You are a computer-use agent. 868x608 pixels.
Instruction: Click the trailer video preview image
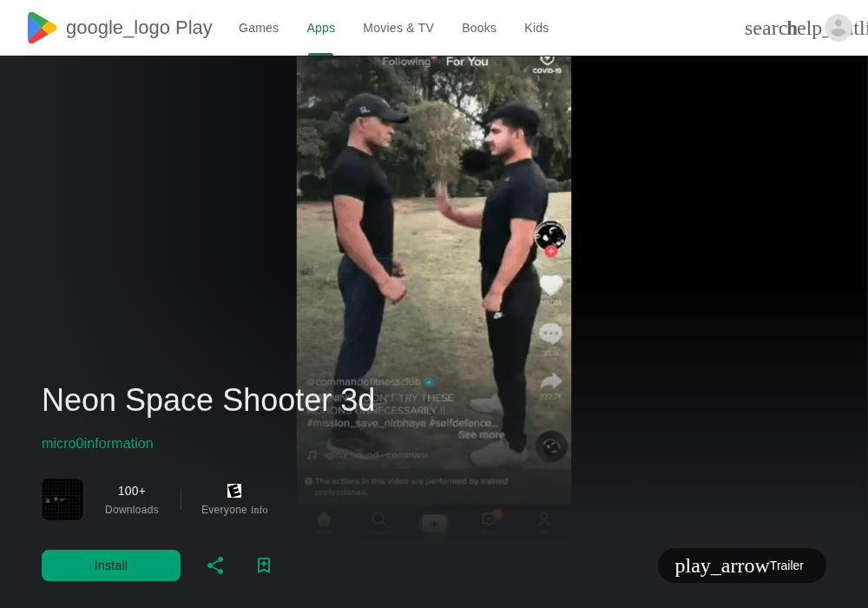click(434, 299)
